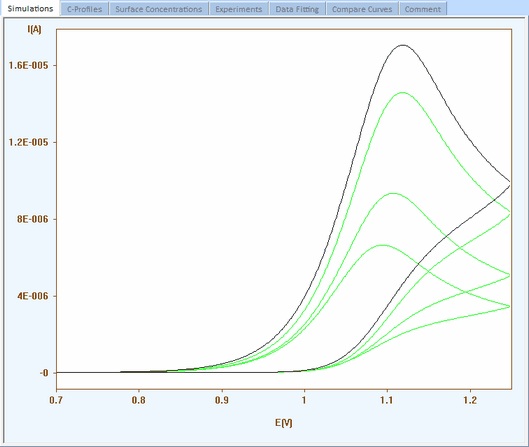
Task: Click the 0.7 x-axis tick label
Action: pos(56,400)
